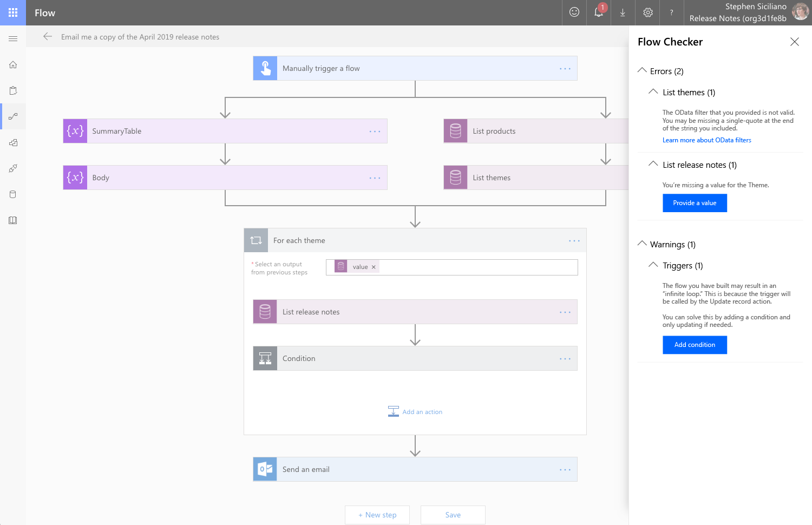Viewport: 812px width, 525px height.
Task: Open notifications from the bell icon
Action: click(598, 12)
